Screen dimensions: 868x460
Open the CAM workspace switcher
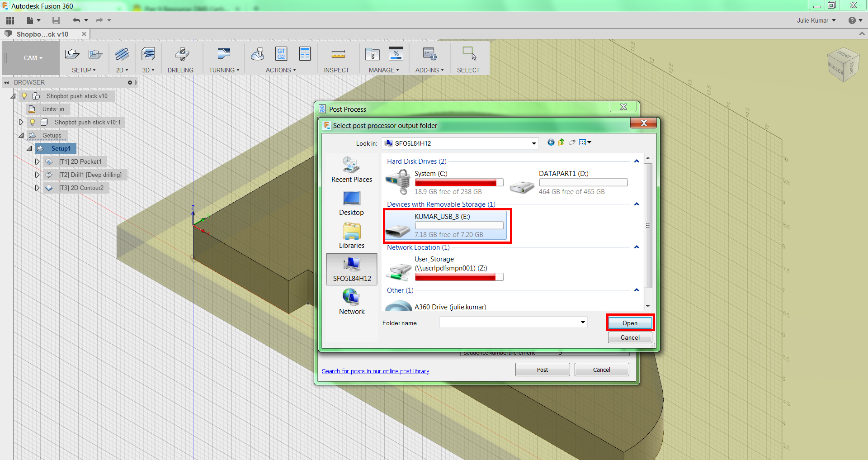coord(33,58)
